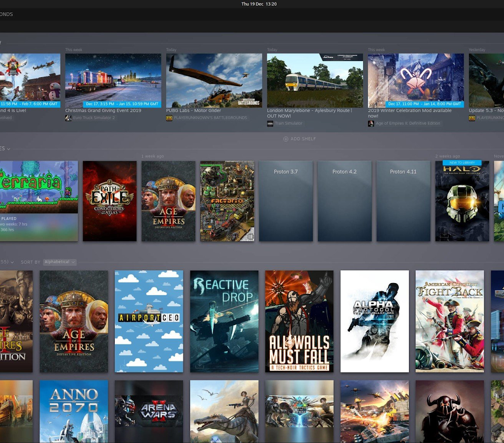Open the 2019 Winter Celebration Mod news title
The image size is (504, 443).
pos(410,113)
